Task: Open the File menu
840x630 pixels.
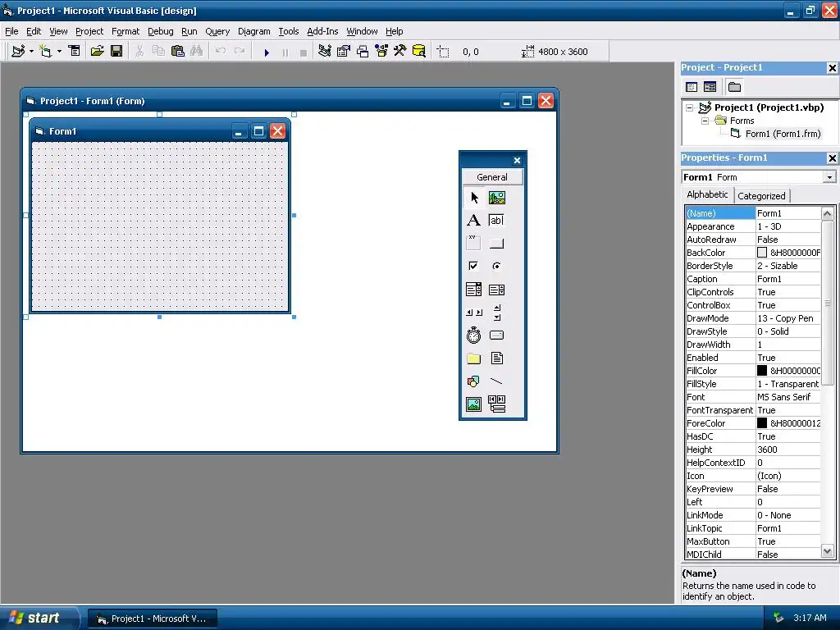Action: click(11, 32)
